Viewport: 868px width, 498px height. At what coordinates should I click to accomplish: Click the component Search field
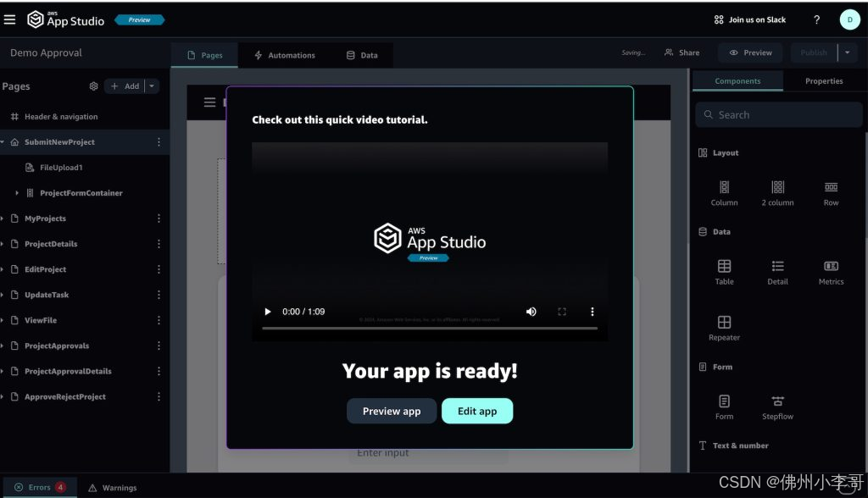tap(779, 114)
